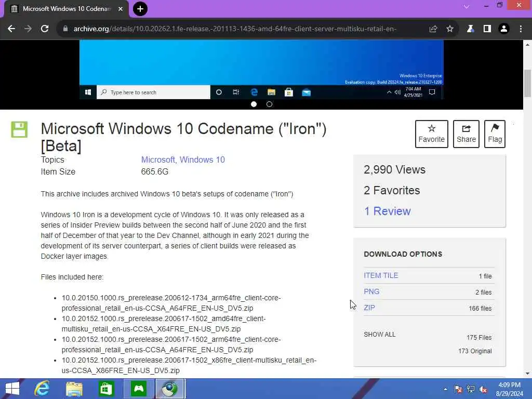Viewport: 532px width, 399px height.
Task: Click the muted volume tray icon
Action: tap(483, 389)
